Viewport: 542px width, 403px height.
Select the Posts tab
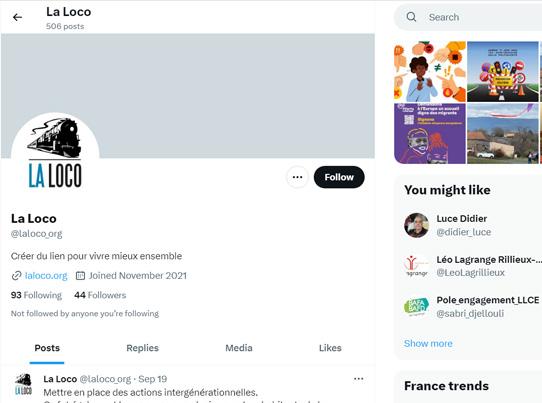point(47,348)
